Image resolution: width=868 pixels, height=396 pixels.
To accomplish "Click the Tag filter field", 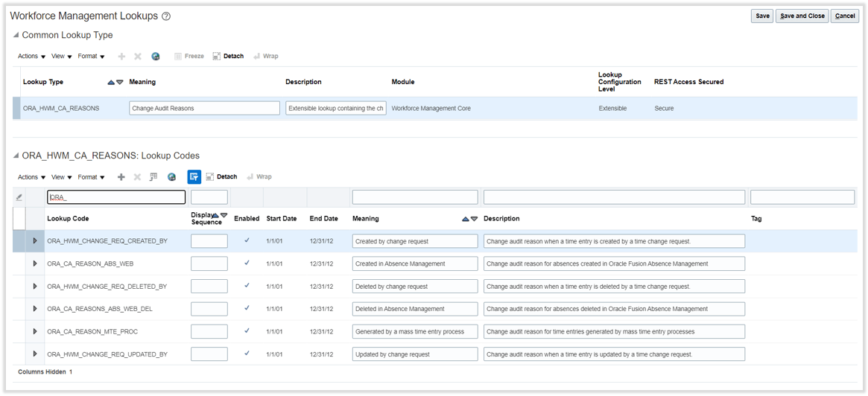I will coord(802,197).
